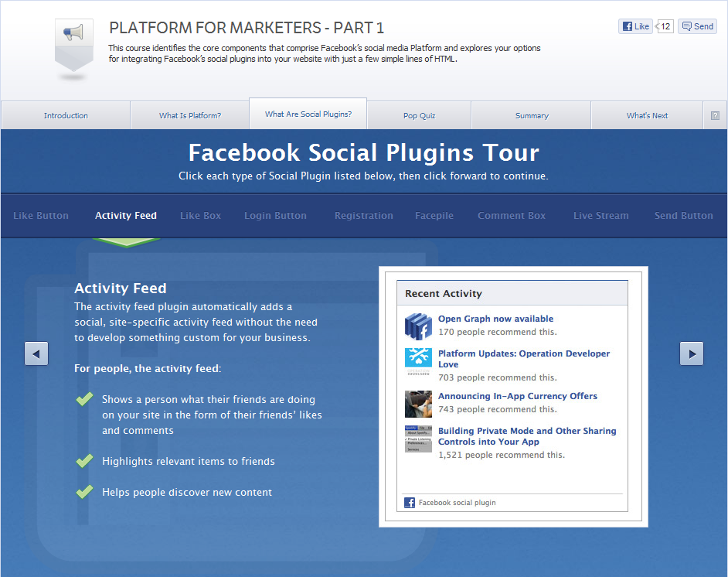This screenshot has width=728, height=577.
Task: Click the '743 people recommend this.' text
Action: [498, 409]
